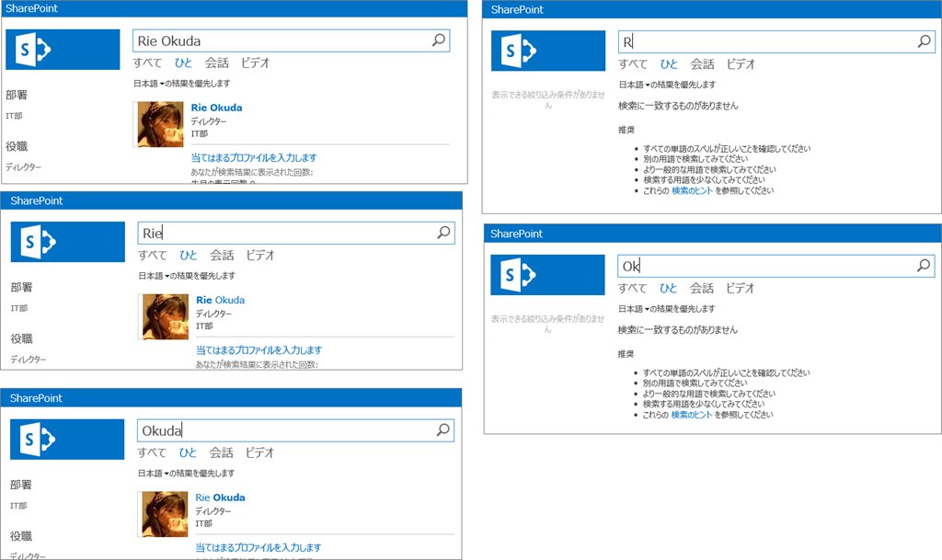Click SharePoint title text above the 'R' query
Image resolution: width=942 pixels, height=560 pixels.
[517, 9]
